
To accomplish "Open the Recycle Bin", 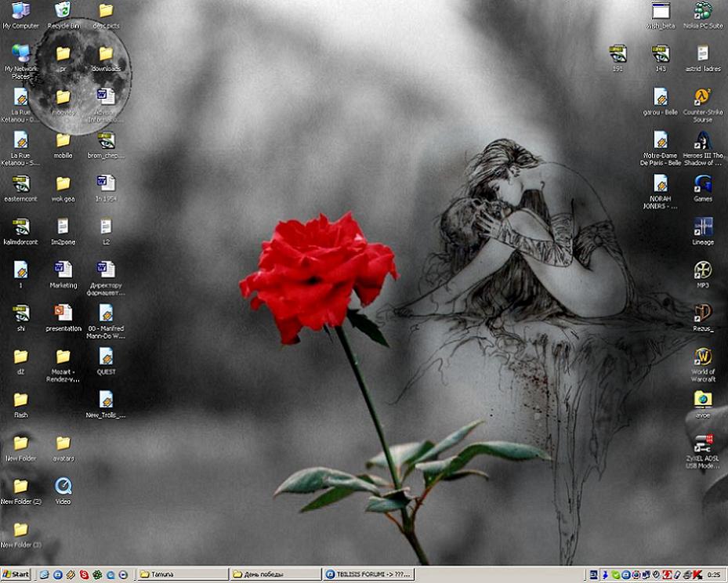I will [63, 11].
